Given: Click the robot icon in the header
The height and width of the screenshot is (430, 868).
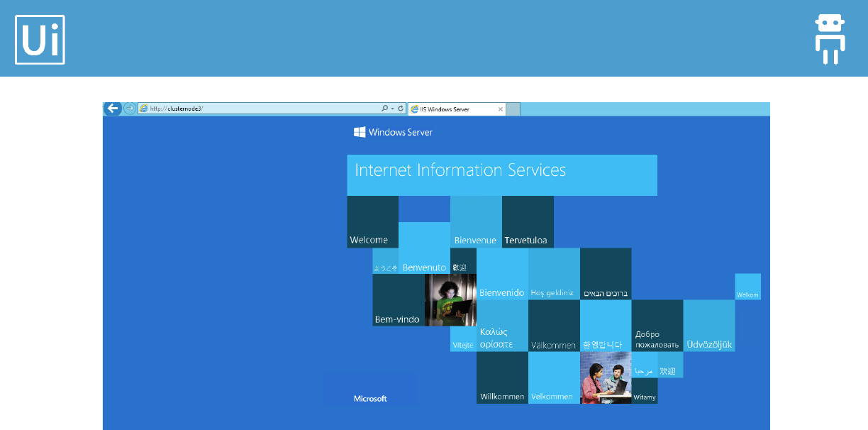Looking at the screenshot, I should click(829, 40).
